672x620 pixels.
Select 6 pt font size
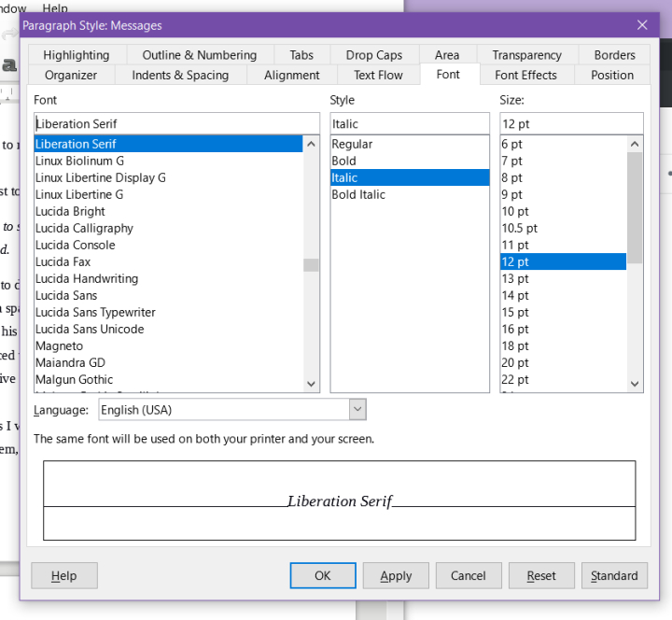tap(563, 144)
